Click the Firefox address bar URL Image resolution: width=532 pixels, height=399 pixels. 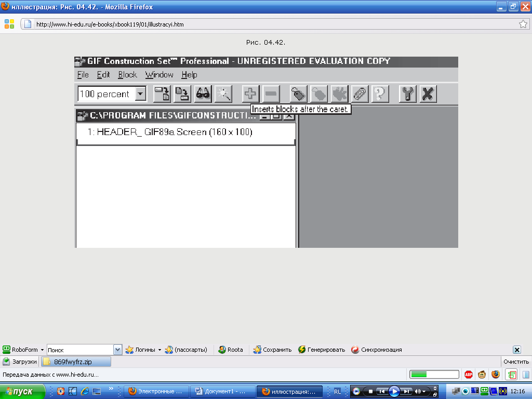110,24
